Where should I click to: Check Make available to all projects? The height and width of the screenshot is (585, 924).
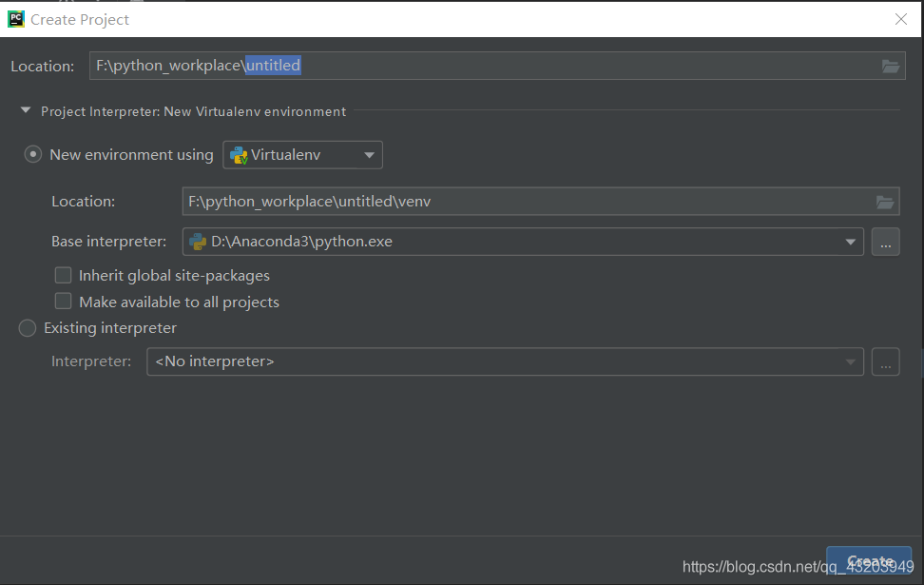(x=64, y=302)
